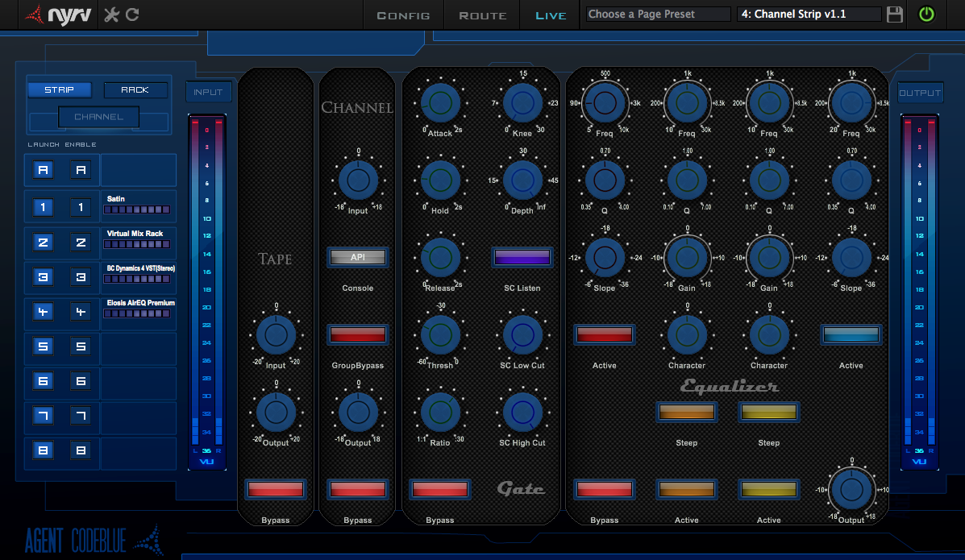Viewport: 965px width, 560px height.
Task: Click the Channel button
Action: [x=98, y=118]
